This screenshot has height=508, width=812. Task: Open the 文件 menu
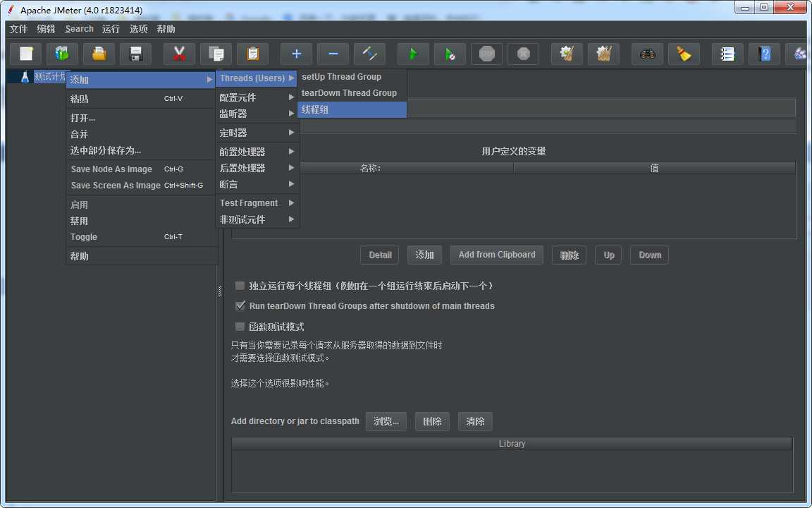(x=18, y=29)
